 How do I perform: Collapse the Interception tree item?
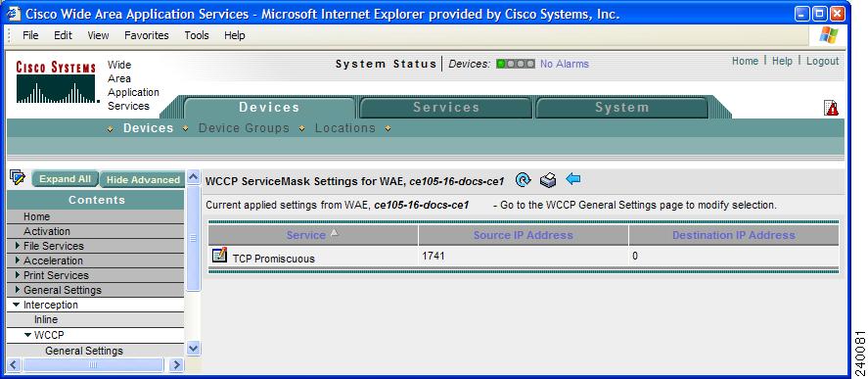pos(17,305)
